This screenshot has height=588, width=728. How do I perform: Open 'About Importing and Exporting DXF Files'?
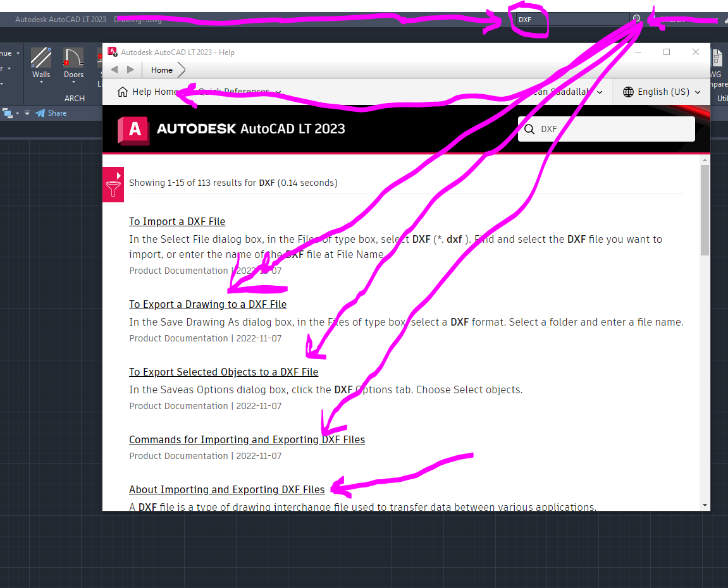coord(226,489)
